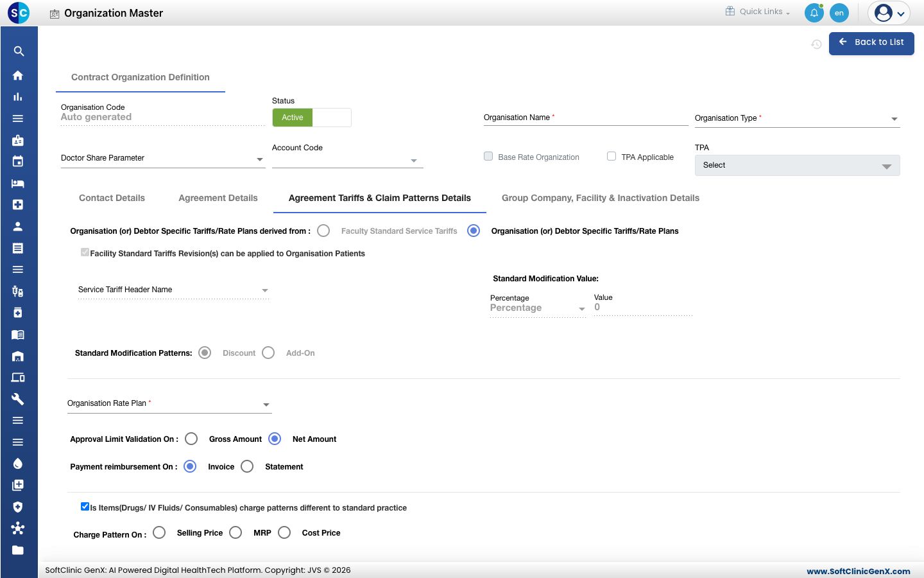Open the warehouse icon in the sidebar
Image resolution: width=924 pixels, height=578 pixels.
pyautogui.click(x=18, y=356)
